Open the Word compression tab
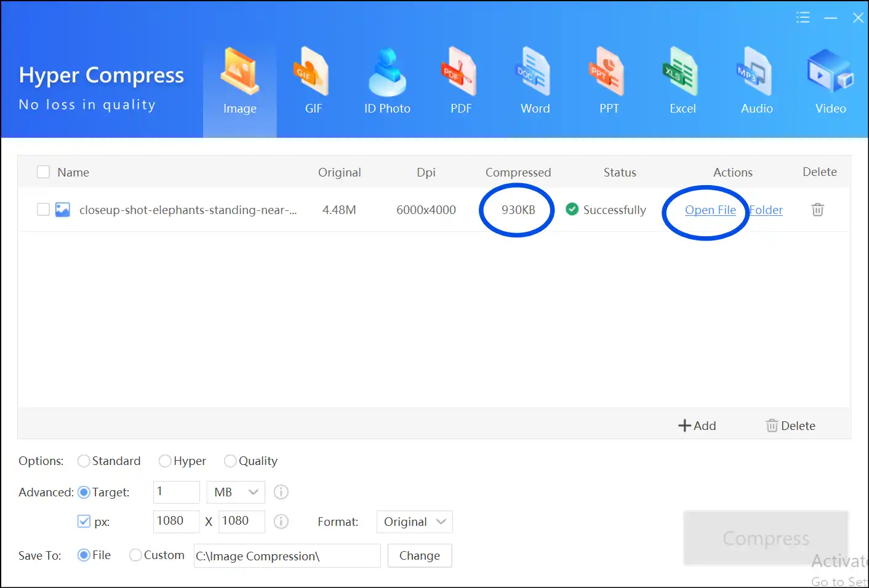 (x=535, y=82)
